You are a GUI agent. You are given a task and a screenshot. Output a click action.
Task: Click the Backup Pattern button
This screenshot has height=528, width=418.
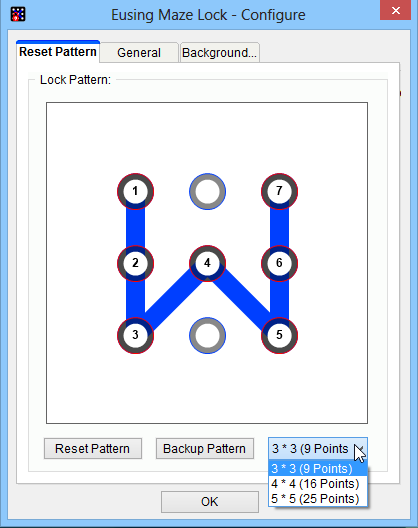pyautogui.click(x=204, y=449)
